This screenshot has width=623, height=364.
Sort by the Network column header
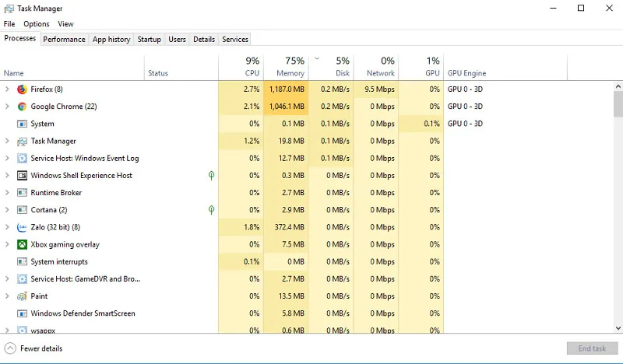click(x=376, y=68)
